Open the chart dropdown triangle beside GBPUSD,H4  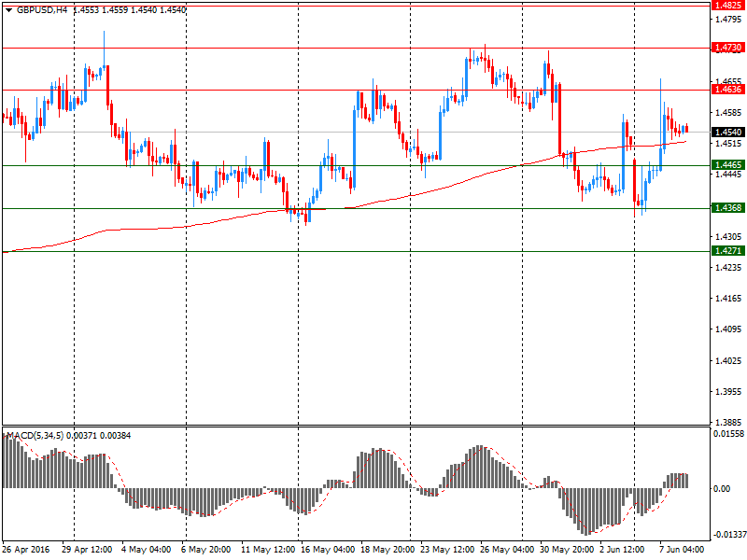click(x=8, y=10)
